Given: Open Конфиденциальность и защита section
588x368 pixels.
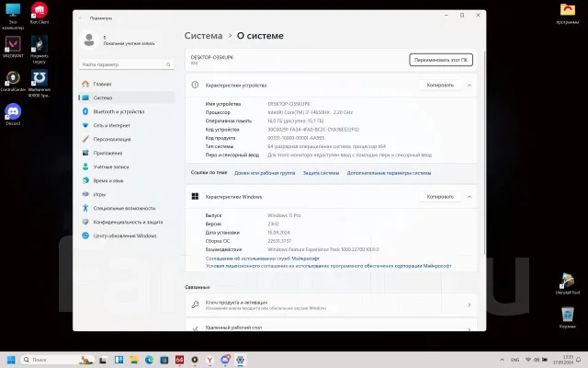Looking at the screenshot, I should tap(126, 222).
